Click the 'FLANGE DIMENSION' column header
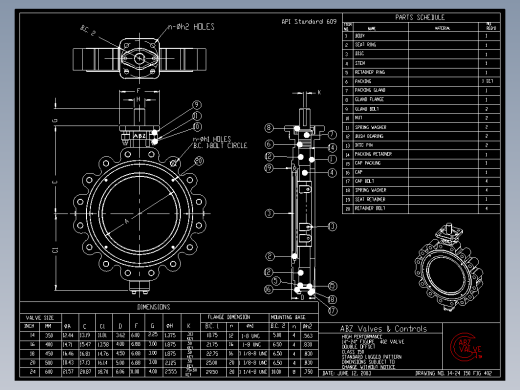 (229, 317)
